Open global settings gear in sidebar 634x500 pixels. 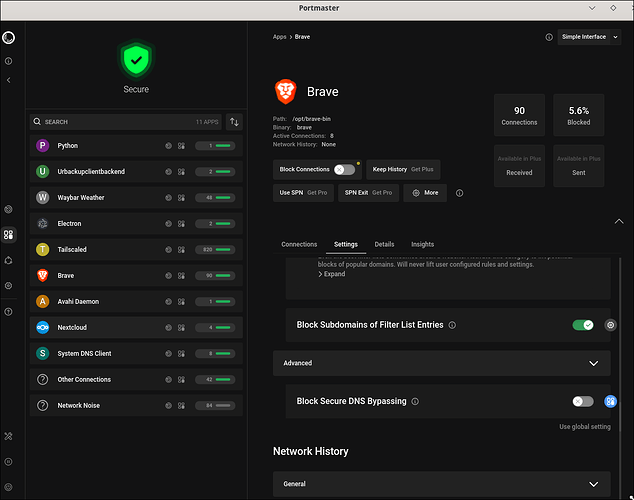click(x=8, y=285)
